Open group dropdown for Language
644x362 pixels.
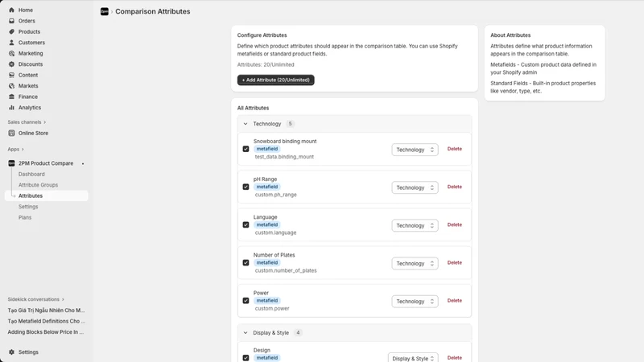click(415, 225)
